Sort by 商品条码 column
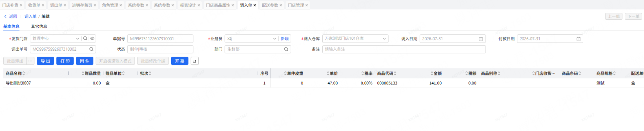The width and height of the screenshot is (644, 131). click(580, 73)
